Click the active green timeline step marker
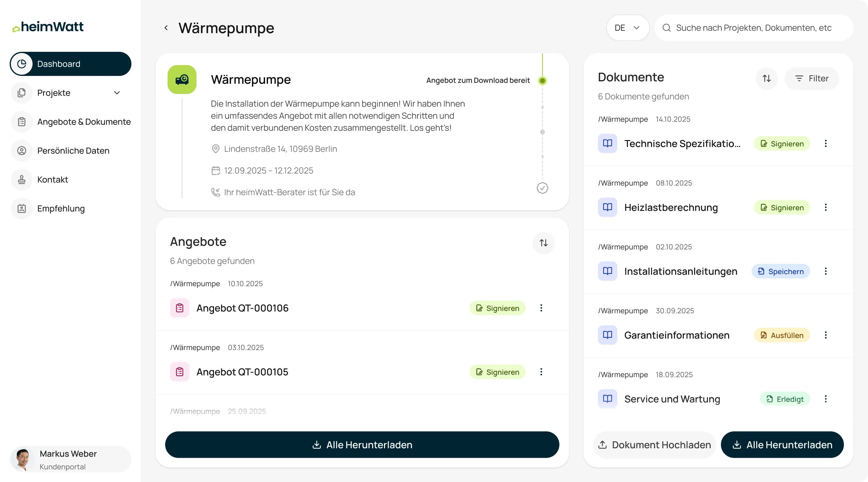This screenshot has width=868, height=482. tap(542, 80)
